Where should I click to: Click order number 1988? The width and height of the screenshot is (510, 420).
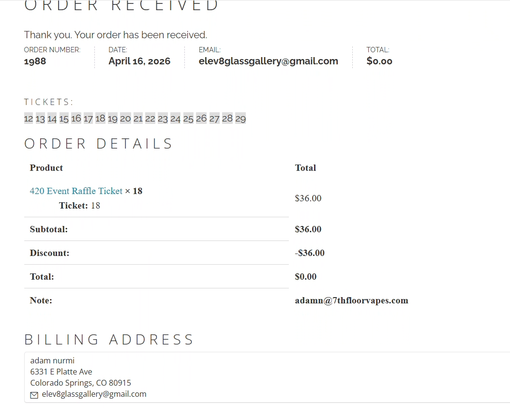pyautogui.click(x=35, y=61)
